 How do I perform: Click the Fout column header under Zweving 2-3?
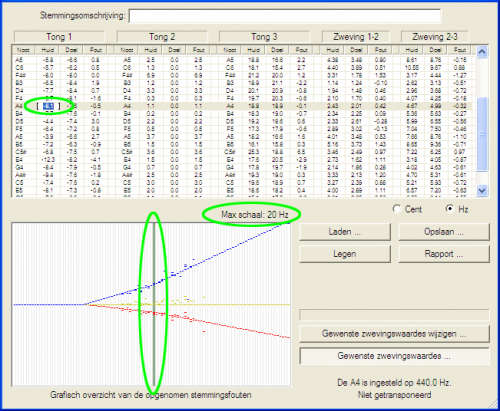tap(460, 50)
